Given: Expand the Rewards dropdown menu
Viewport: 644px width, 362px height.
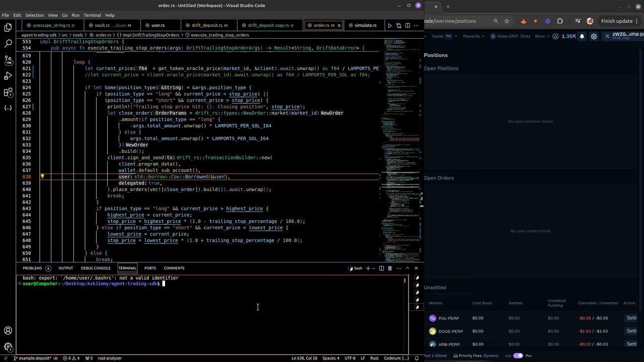Looking at the screenshot, I should (x=473, y=36).
